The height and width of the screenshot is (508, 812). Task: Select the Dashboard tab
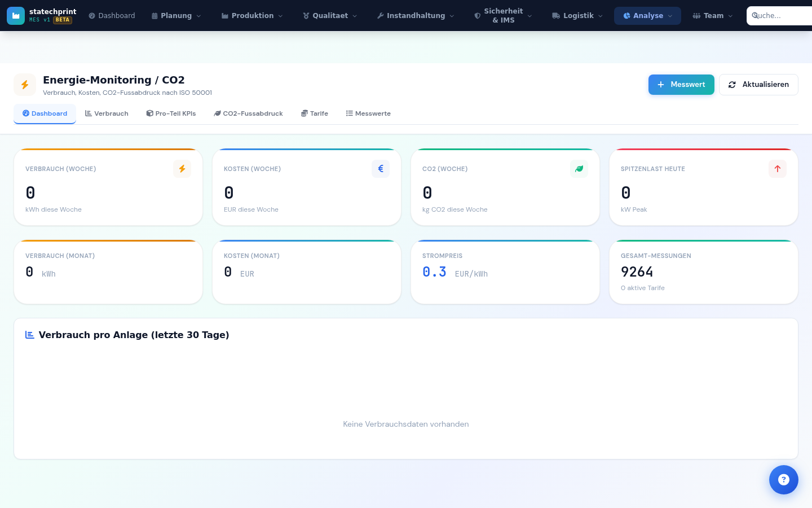click(x=45, y=113)
